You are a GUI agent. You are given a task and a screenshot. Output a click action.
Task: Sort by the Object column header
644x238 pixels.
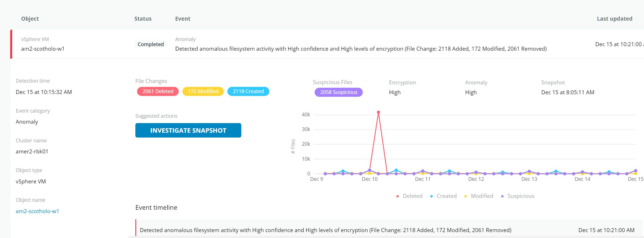pyautogui.click(x=30, y=19)
